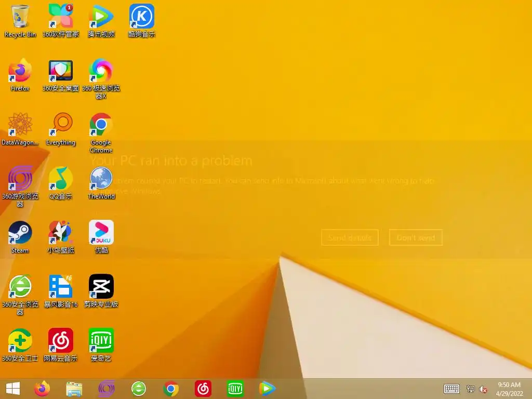Click the Windows Start button

point(13,389)
